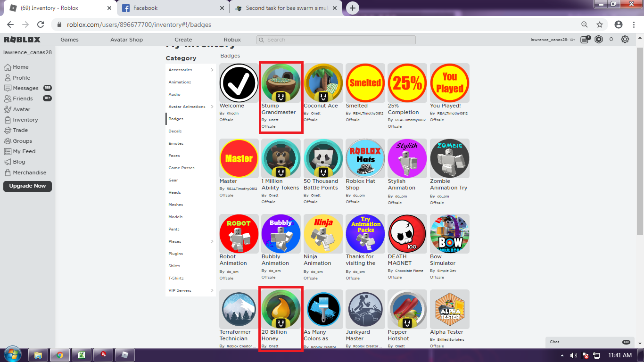
Task: Open the Stump Grandmaster badge image
Action: click(x=281, y=83)
